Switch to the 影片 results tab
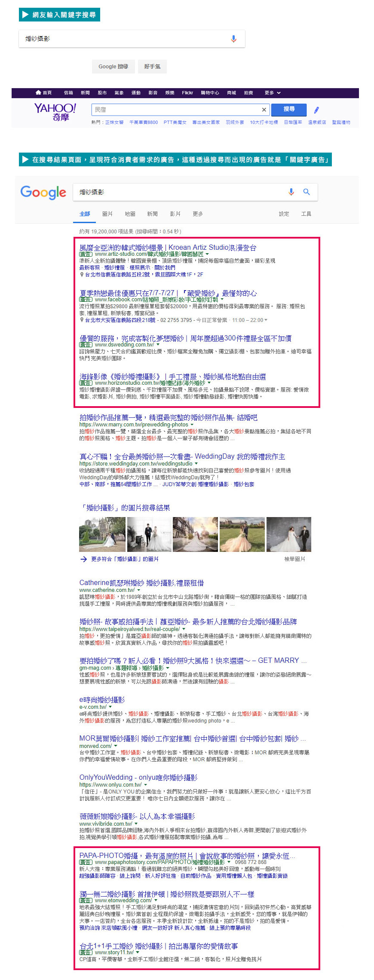 (x=175, y=214)
